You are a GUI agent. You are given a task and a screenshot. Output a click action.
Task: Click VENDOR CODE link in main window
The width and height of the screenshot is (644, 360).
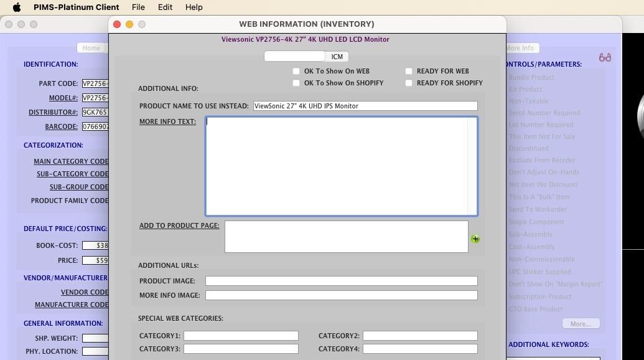pos(85,292)
